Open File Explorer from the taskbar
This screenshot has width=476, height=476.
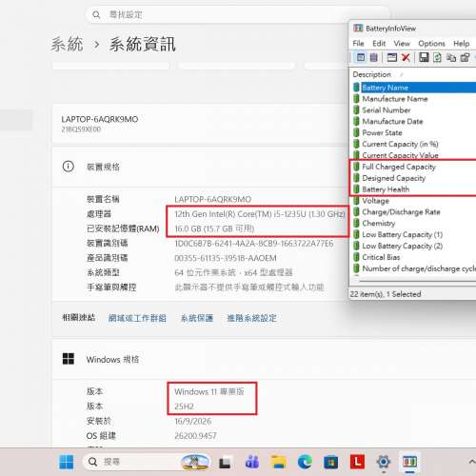(279, 462)
